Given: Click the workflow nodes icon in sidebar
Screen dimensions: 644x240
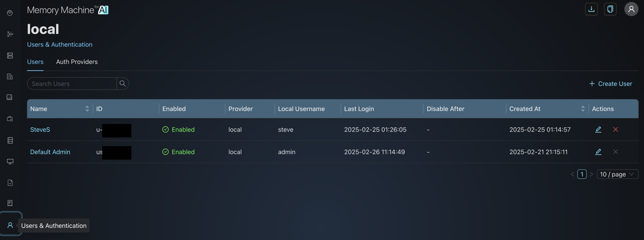Looking at the screenshot, I should tap(10, 34).
